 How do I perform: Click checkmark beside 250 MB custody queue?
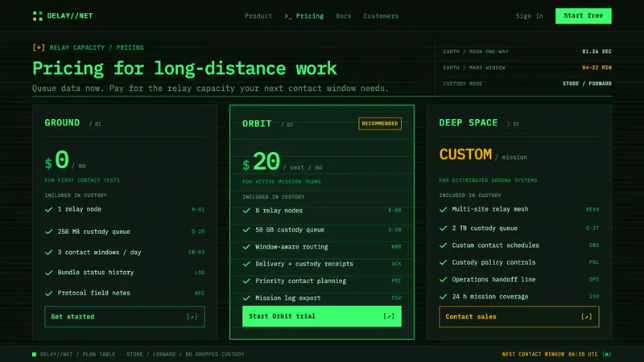49,232
